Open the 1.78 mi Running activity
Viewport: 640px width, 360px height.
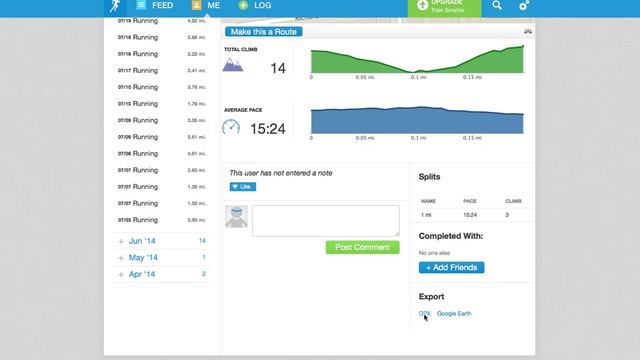coord(162,104)
